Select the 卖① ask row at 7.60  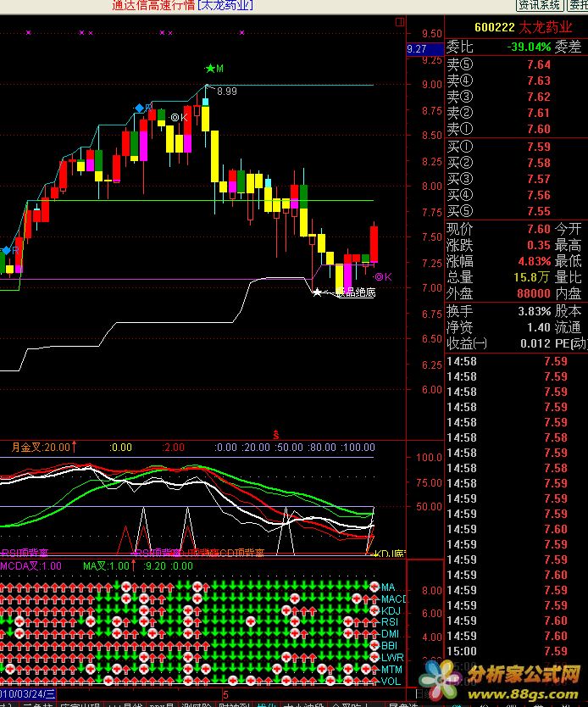click(x=516, y=129)
